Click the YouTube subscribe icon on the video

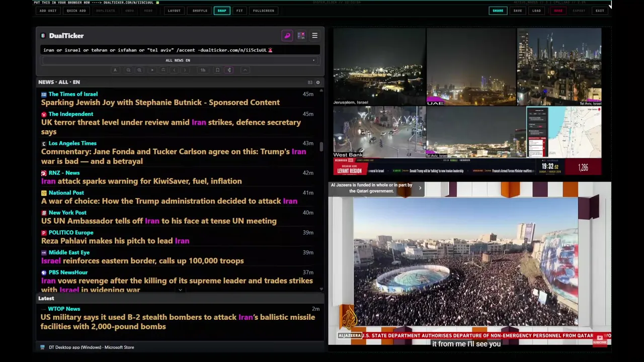(600, 340)
